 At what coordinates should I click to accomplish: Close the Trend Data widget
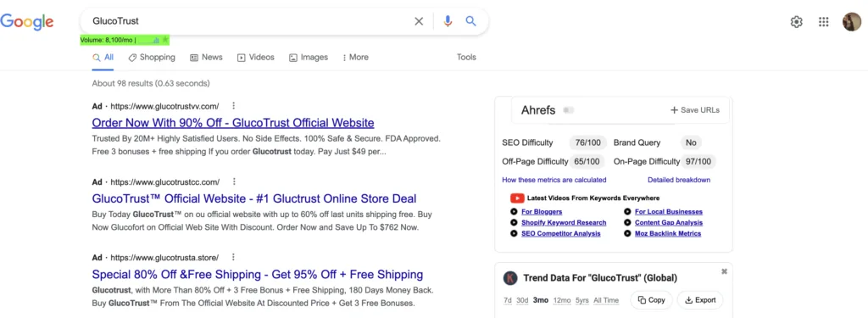(724, 271)
